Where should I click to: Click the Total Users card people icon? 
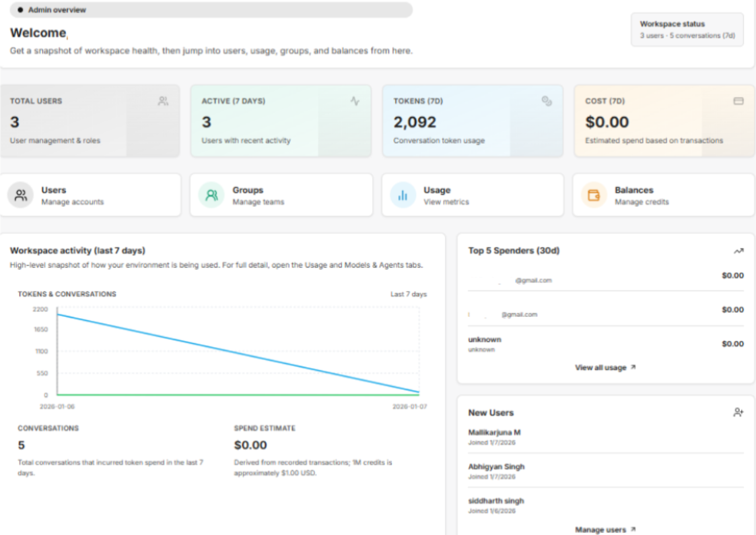point(163,101)
